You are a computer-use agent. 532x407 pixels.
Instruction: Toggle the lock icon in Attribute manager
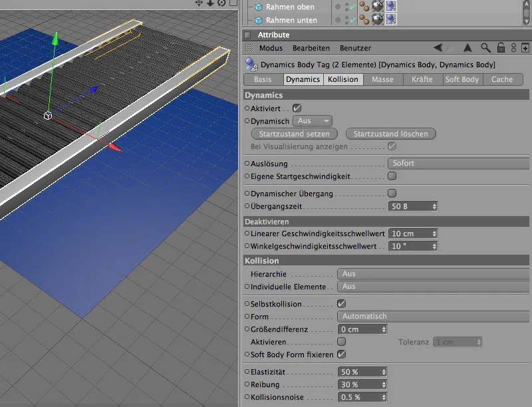tap(501, 48)
